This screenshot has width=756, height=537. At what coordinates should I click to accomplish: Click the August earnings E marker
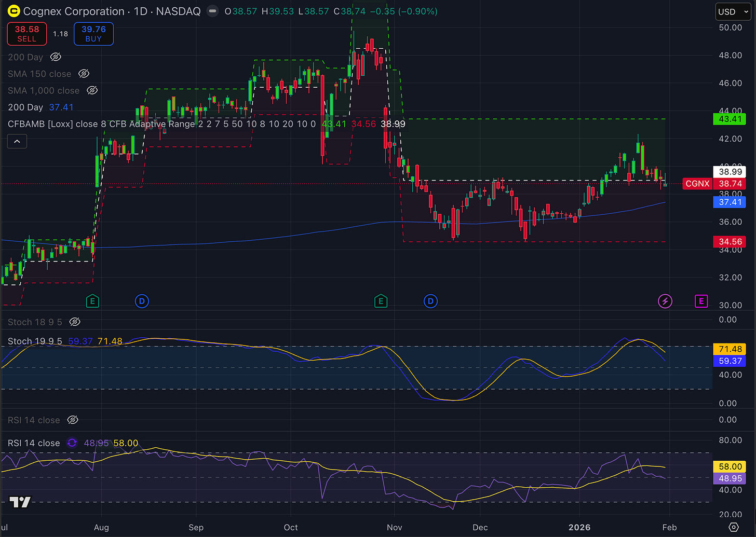point(92,300)
